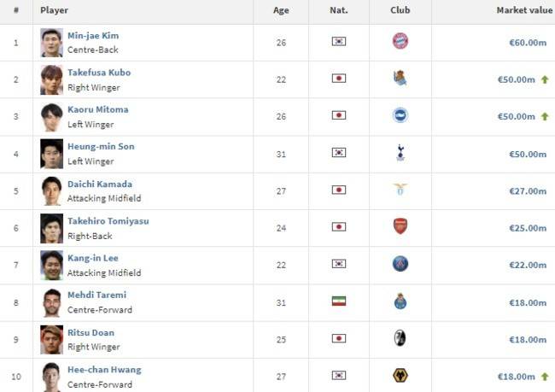Open Heung-min Son's player profile link
The width and height of the screenshot is (555, 392).
click(x=101, y=146)
